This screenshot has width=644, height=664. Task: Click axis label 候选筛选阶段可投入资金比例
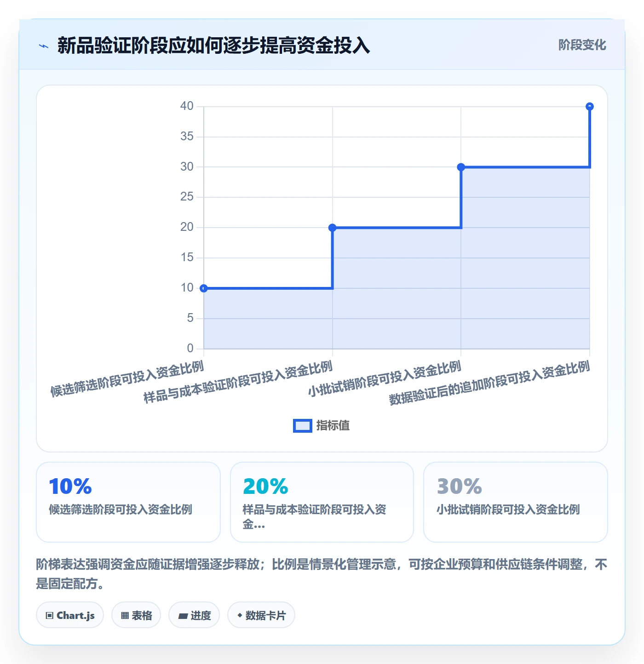[x=127, y=379]
